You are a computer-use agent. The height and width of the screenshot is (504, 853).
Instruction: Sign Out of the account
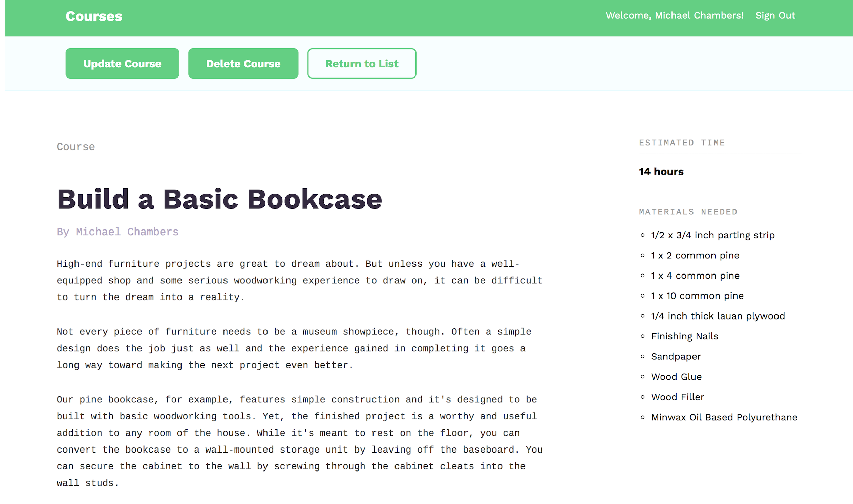[775, 16]
